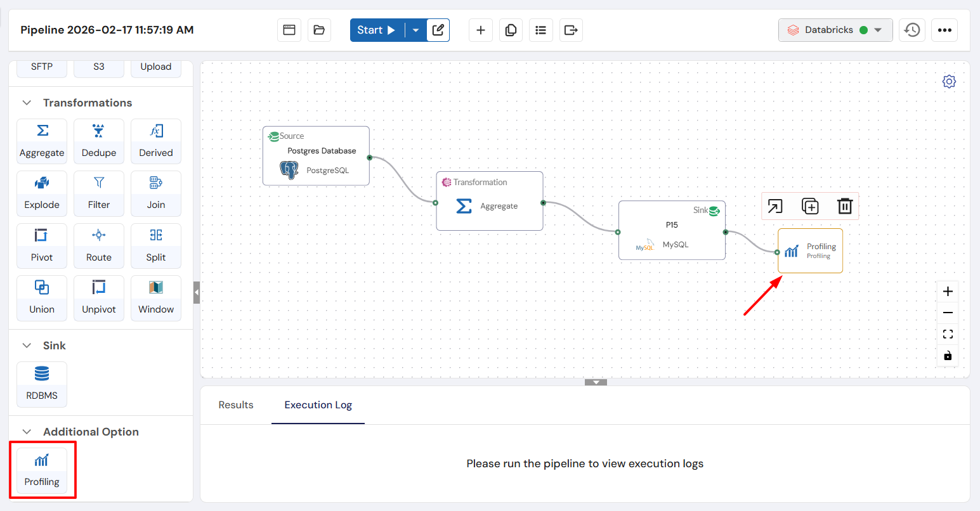
Task: Select Profiling under Additional Option
Action: pyautogui.click(x=42, y=470)
